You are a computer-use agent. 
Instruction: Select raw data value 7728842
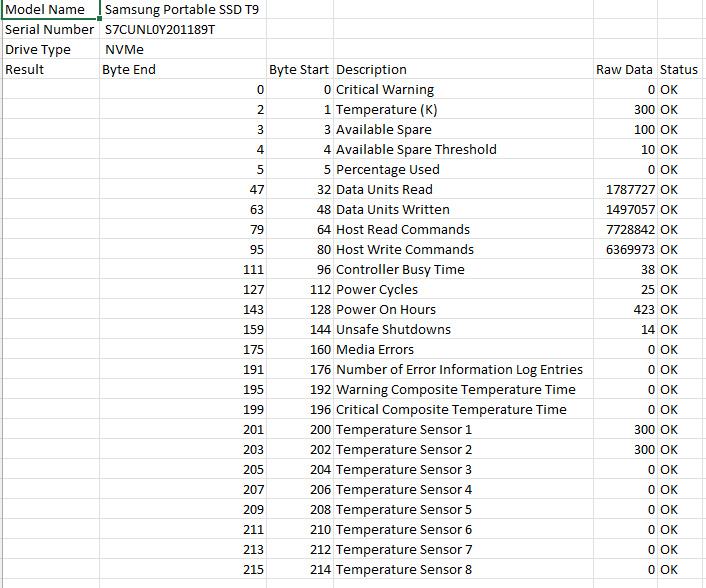coord(625,229)
